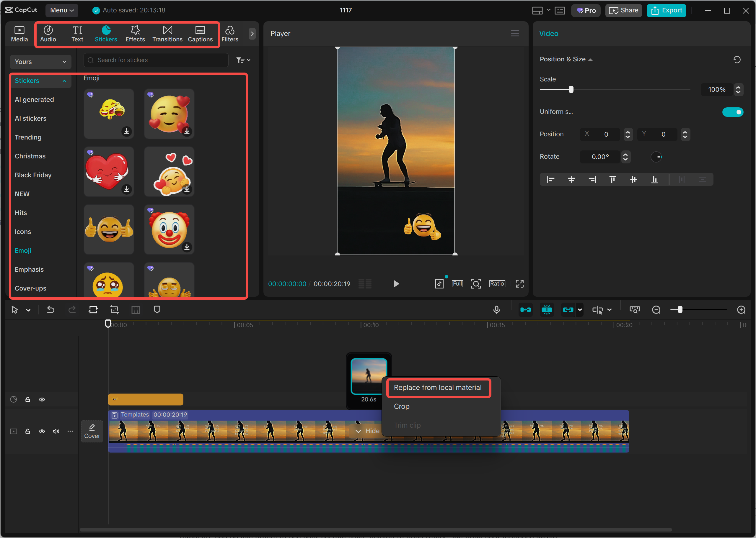Open the sticker filter dropdown beside search
This screenshot has height=538, width=756.
click(x=243, y=60)
